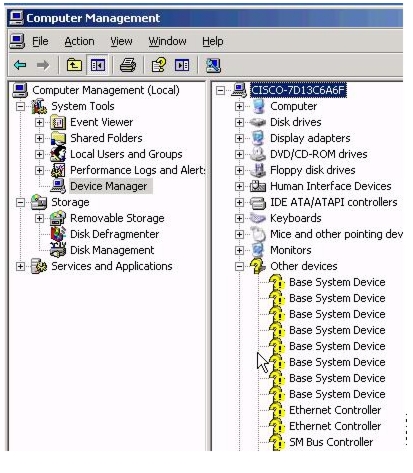This screenshot has width=413, height=473.
Task: Open the Action menu
Action: tap(79, 41)
